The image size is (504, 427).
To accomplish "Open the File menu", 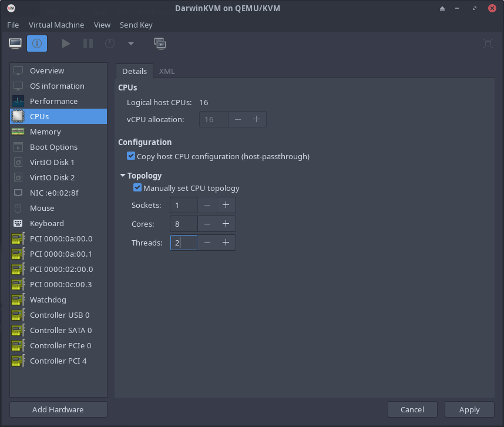I will [13, 25].
